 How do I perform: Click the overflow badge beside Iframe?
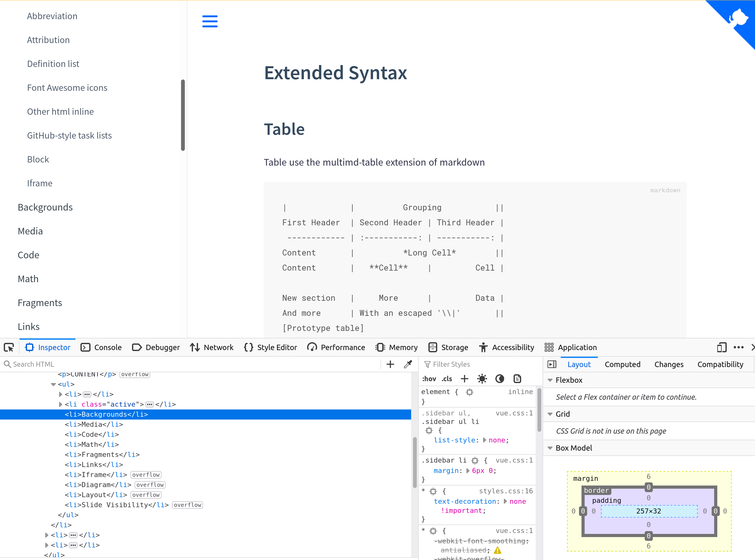tap(146, 475)
